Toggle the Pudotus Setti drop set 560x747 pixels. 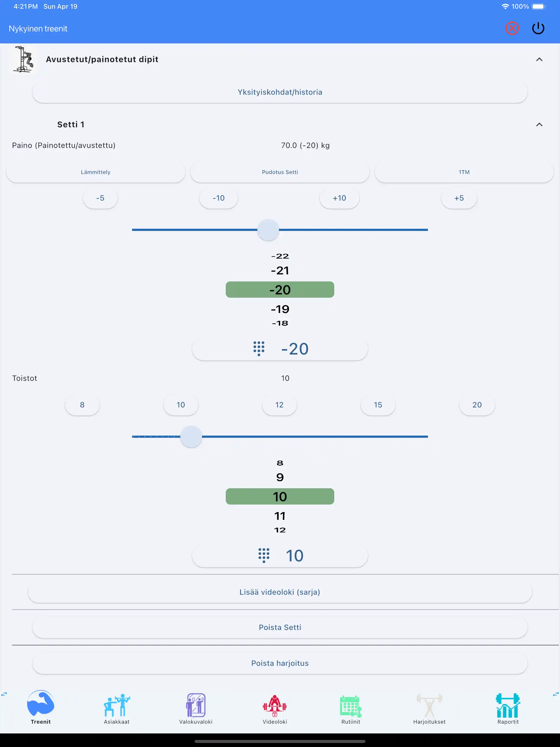[x=280, y=172]
